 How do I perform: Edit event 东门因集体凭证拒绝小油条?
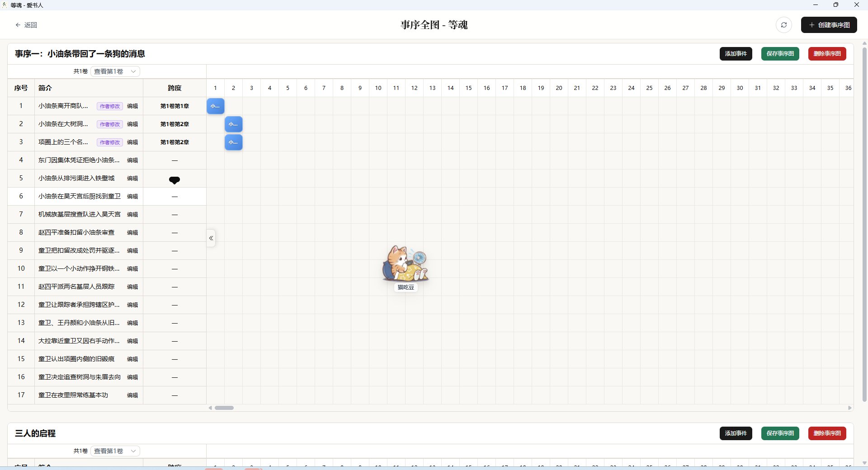(x=132, y=160)
